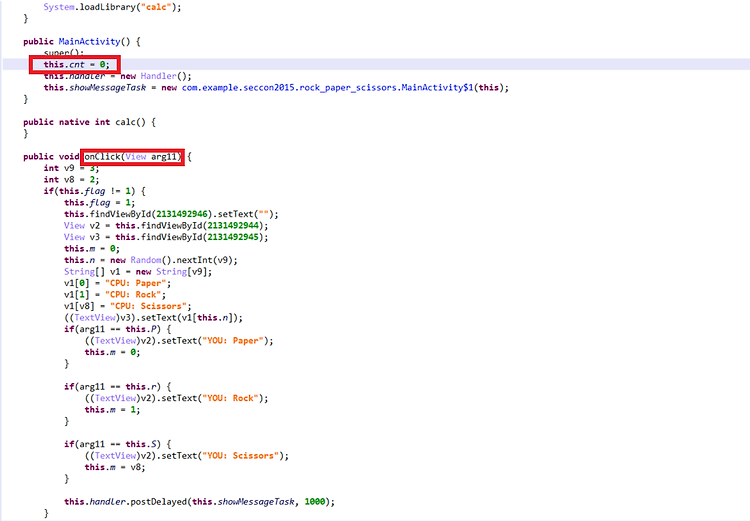Click the String[] v1 = new String[v9] line
This screenshot has height=521, width=750.
pos(138,271)
